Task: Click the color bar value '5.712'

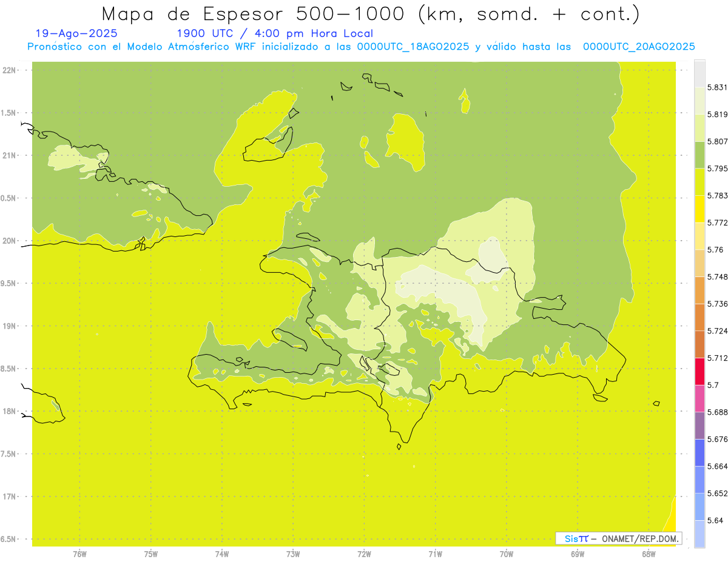Action: coord(718,358)
